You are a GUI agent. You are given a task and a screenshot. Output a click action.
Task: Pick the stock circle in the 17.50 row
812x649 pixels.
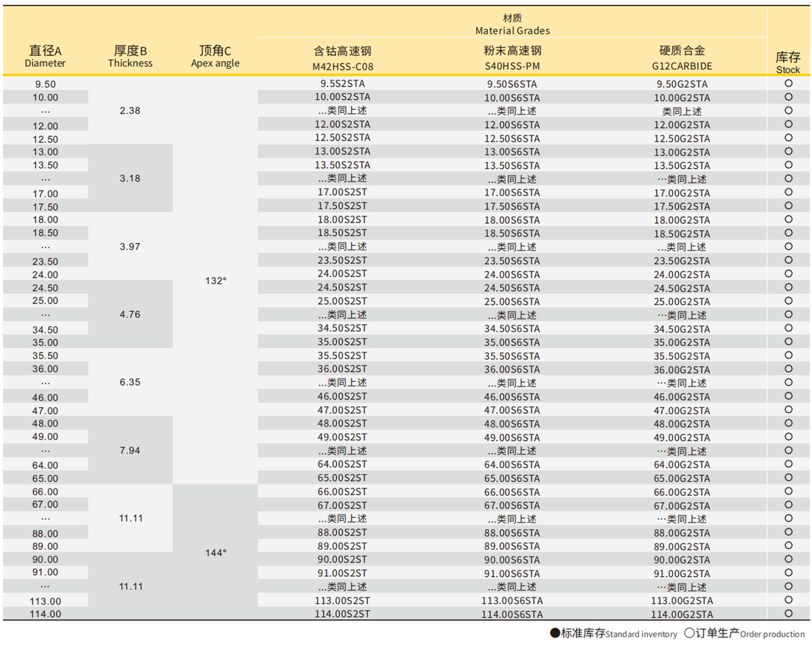(x=788, y=206)
